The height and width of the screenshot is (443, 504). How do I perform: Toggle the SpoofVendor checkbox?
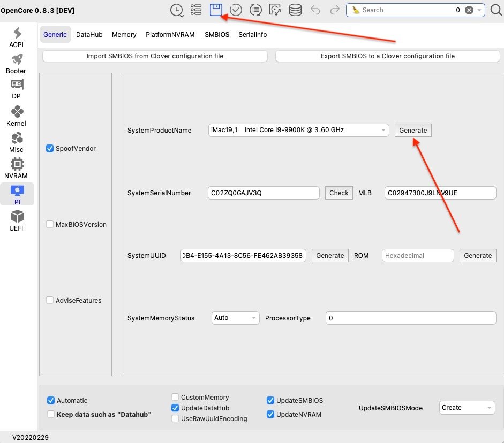click(x=49, y=148)
